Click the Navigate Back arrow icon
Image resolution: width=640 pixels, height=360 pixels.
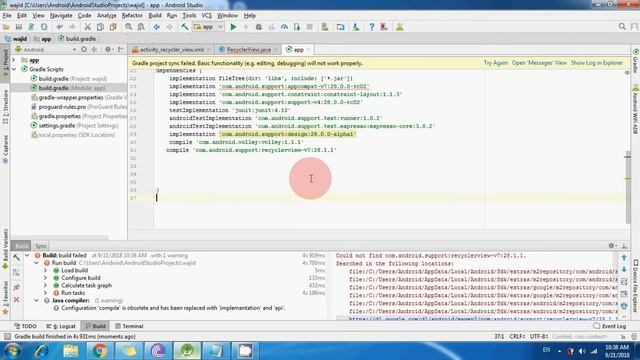(x=157, y=27)
